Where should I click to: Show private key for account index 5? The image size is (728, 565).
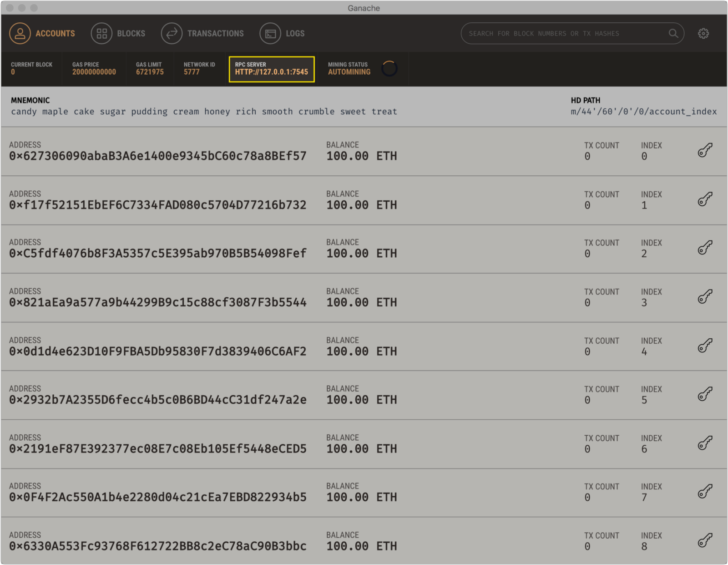[705, 394]
